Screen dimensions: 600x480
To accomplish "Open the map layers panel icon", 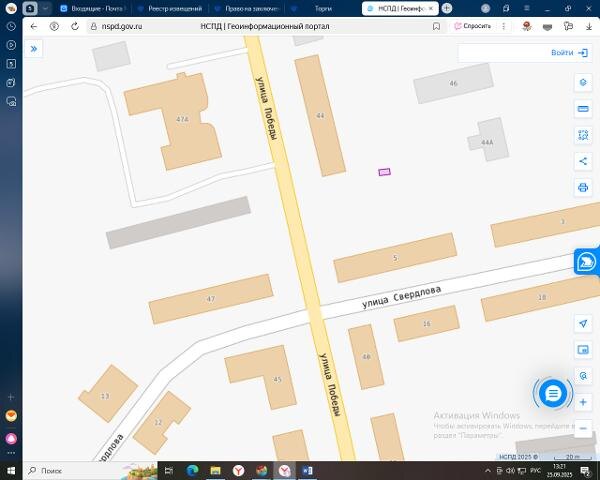I will click(x=583, y=82).
